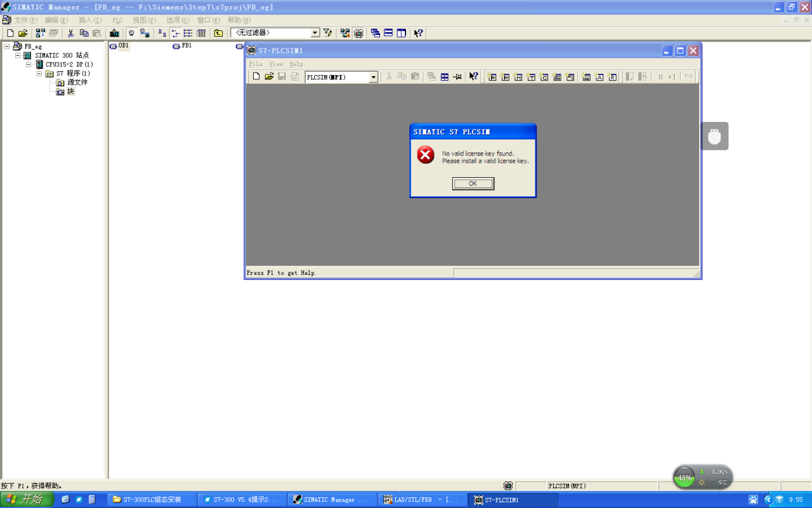
Task: Click the Download to PLC icon
Action: [114, 33]
